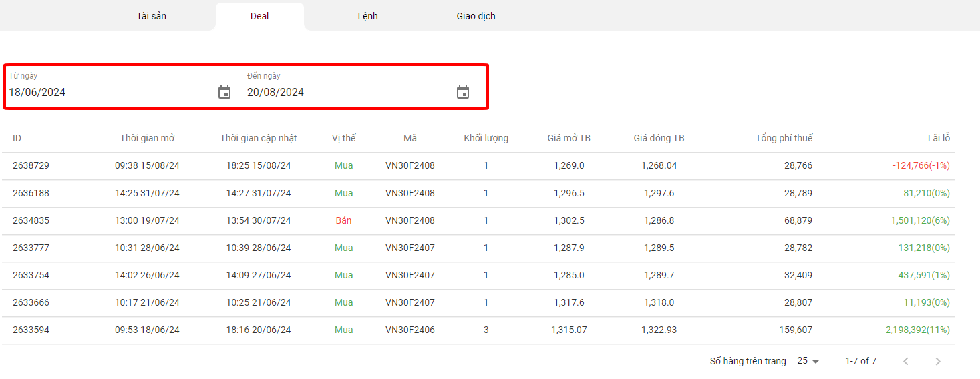The width and height of the screenshot is (980, 379).
Task: Select deal row with ID 2634835
Action: [31, 220]
